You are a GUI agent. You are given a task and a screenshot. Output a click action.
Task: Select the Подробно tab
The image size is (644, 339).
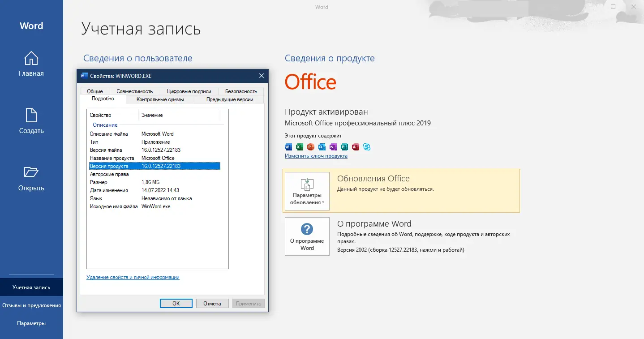[103, 99]
